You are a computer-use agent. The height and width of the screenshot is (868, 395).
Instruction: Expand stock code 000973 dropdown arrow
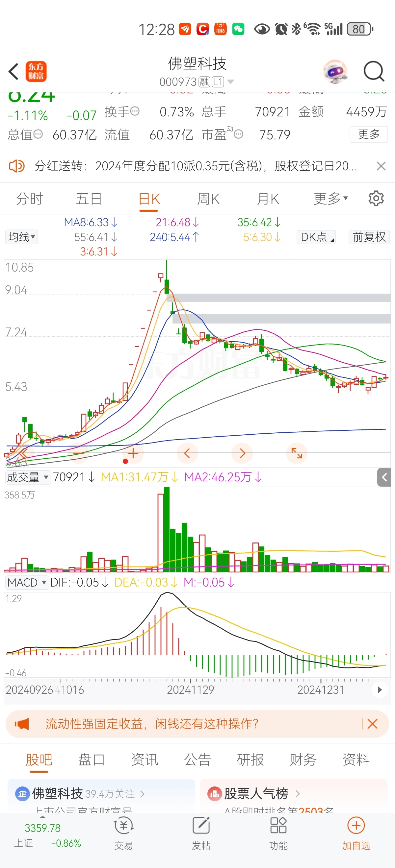pyautogui.click(x=231, y=82)
